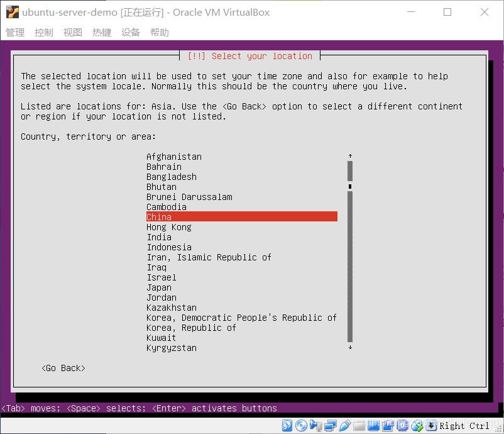The image size is (504, 434).
Task: Click the USB devices status icon
Action: pyautogui.click(x=344, y=425)
